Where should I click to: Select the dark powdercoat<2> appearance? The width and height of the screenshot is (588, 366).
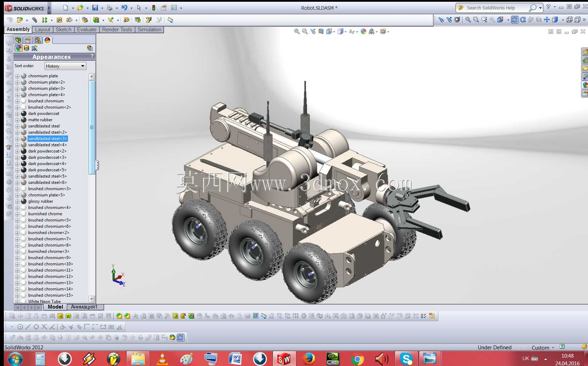(47, 151)
